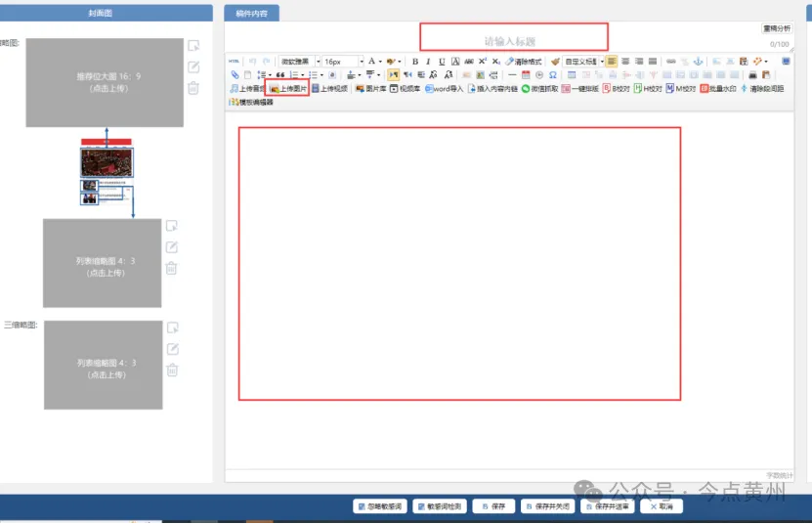
Task: Toggle underline formatting
Action: (442, 62)
